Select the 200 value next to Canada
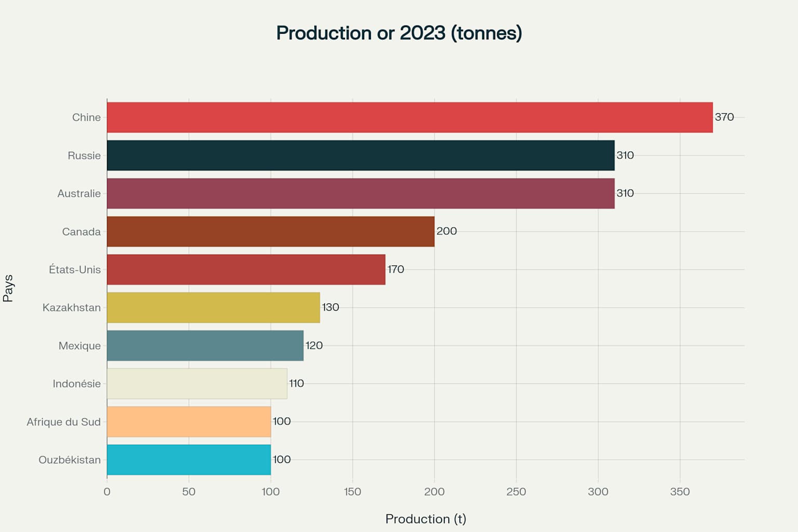798x532 pixels. click(447, 231)
